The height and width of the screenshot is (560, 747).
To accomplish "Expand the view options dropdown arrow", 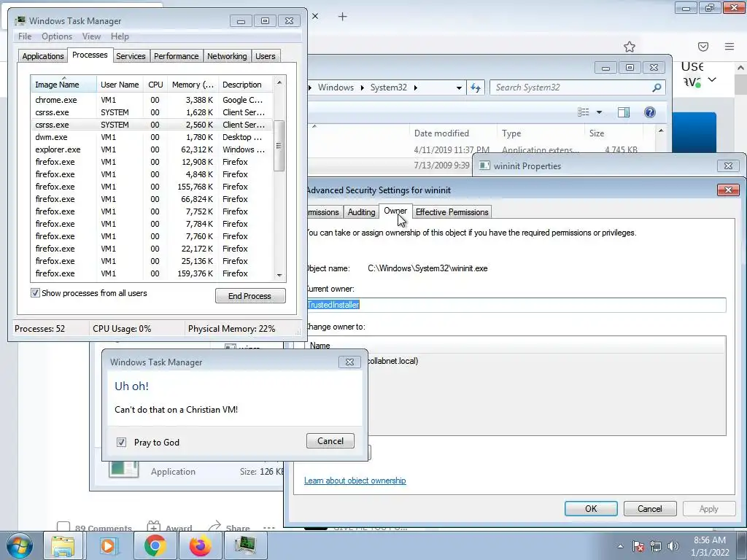I will pyautogui.click(x=600, y=112).
